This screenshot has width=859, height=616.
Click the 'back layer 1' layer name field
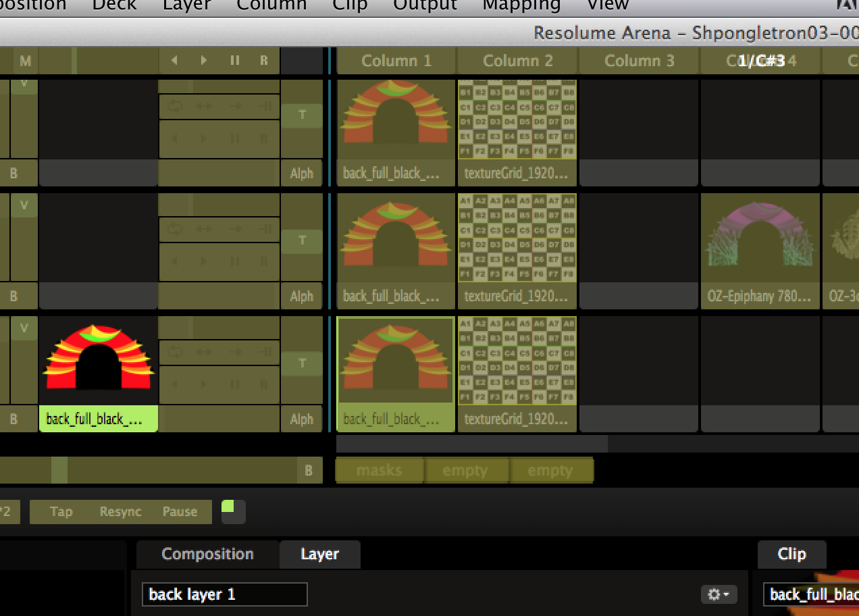(x=224, y=594)
